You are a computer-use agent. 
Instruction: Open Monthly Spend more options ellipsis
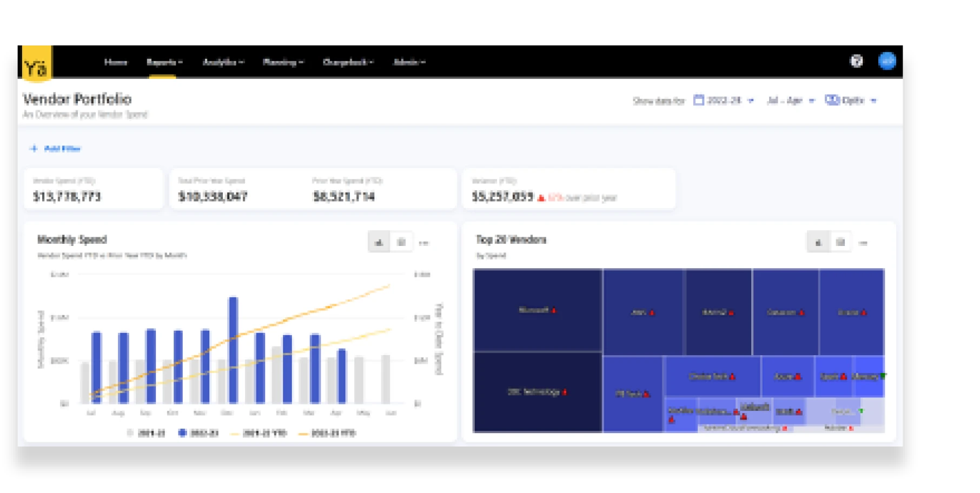coord(424,243)
